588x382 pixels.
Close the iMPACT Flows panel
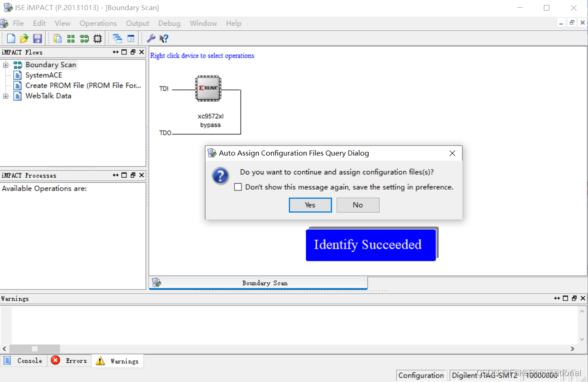click(142, 52)
